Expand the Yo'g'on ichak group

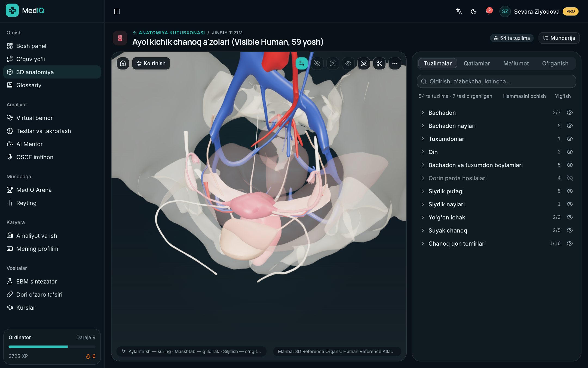(x=422, y=217)
